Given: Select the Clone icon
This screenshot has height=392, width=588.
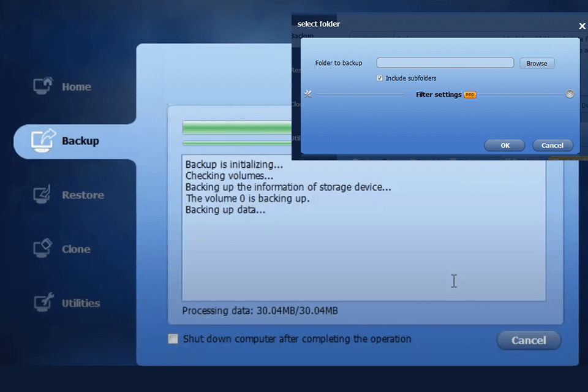Looking at the screenshot, I should (43, 248).
